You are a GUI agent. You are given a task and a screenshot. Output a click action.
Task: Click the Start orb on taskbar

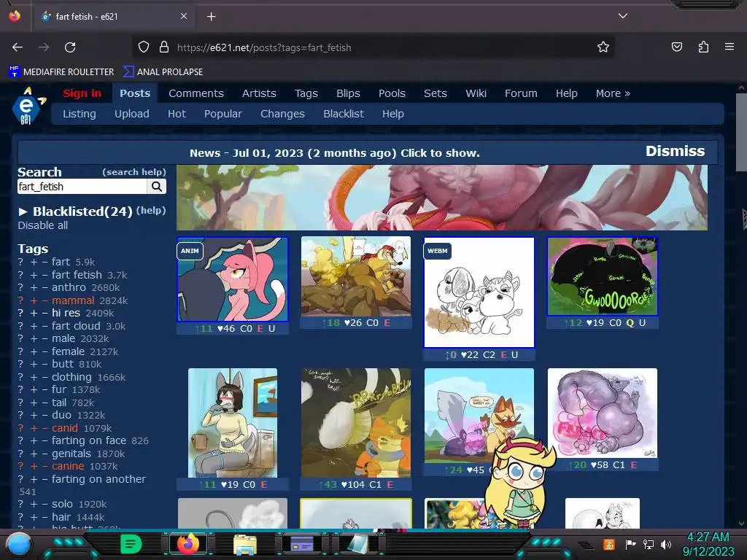point(19,544)
